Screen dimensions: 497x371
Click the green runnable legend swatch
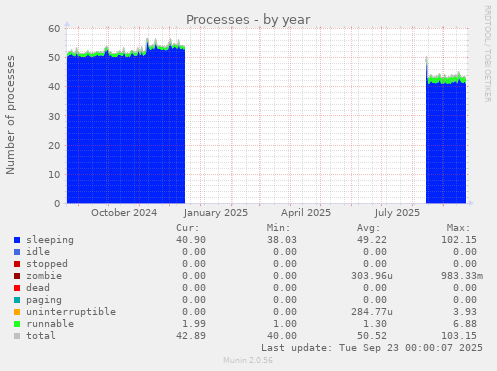click(x=17, y=324)
